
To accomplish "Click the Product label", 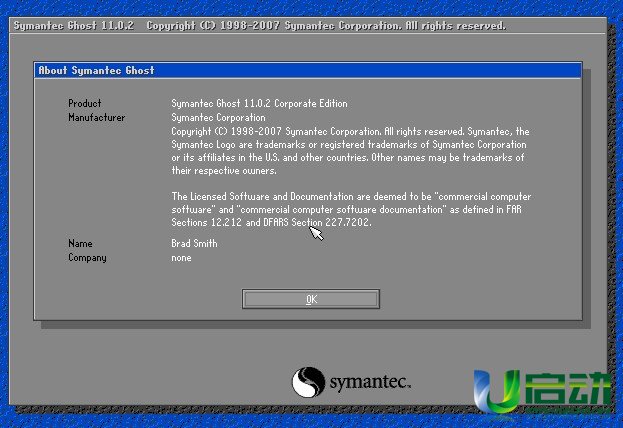I will (x=85, y=103).
